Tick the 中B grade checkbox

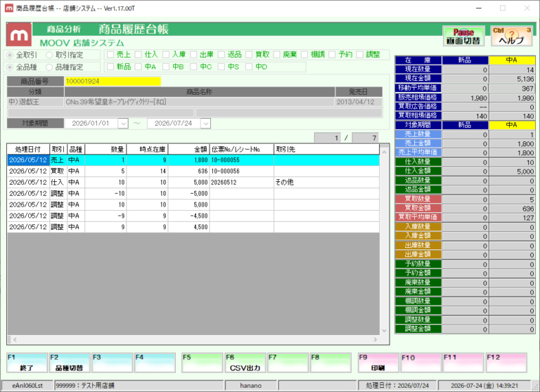(x=166, y=67)
